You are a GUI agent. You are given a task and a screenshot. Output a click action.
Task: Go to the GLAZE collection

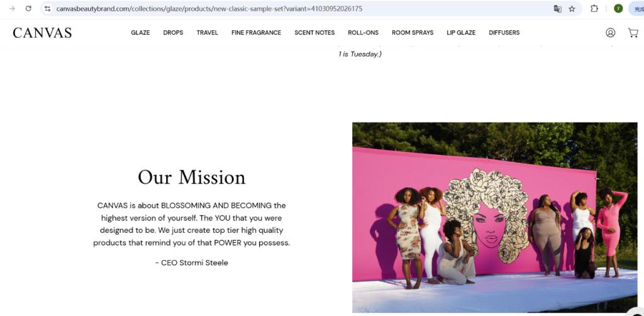(x=140, y=33)
